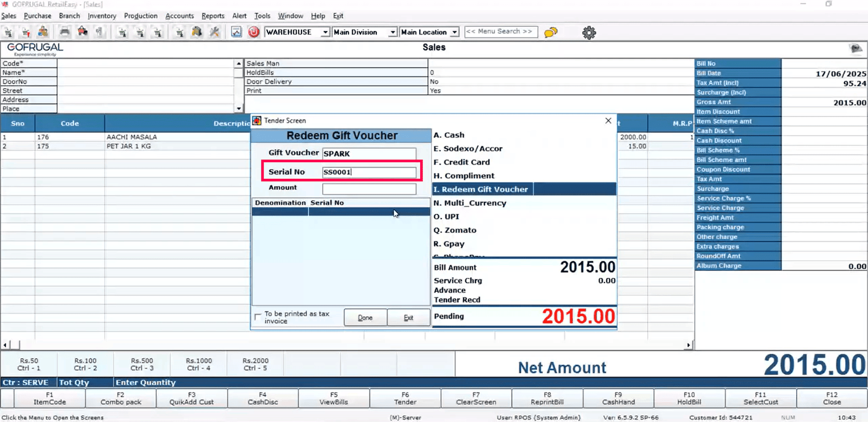
Task: Click the Rs.500 quick cash button
Action: pyautogui.click(x=142, y=364)
